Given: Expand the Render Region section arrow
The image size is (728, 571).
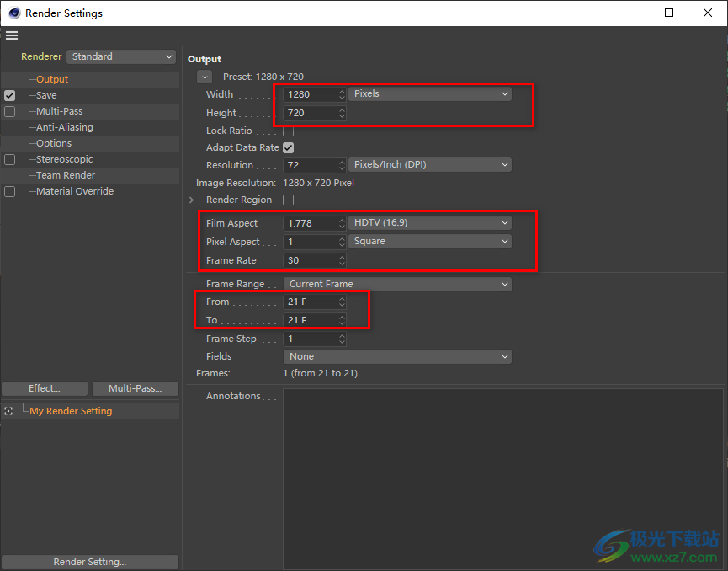Looking at the screenshot, I should (x=191, y=200).
